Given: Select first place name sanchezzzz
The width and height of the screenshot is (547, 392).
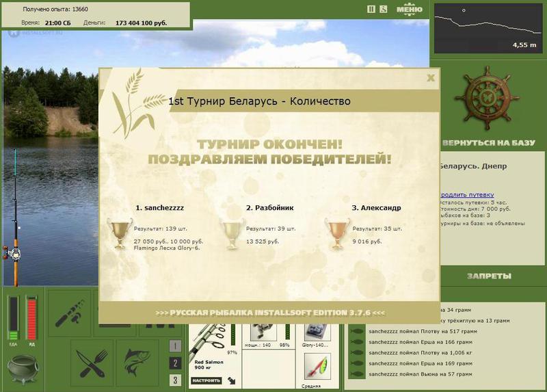Looking at the screenshot, I should pyautogui.click(x=159, y=208).
